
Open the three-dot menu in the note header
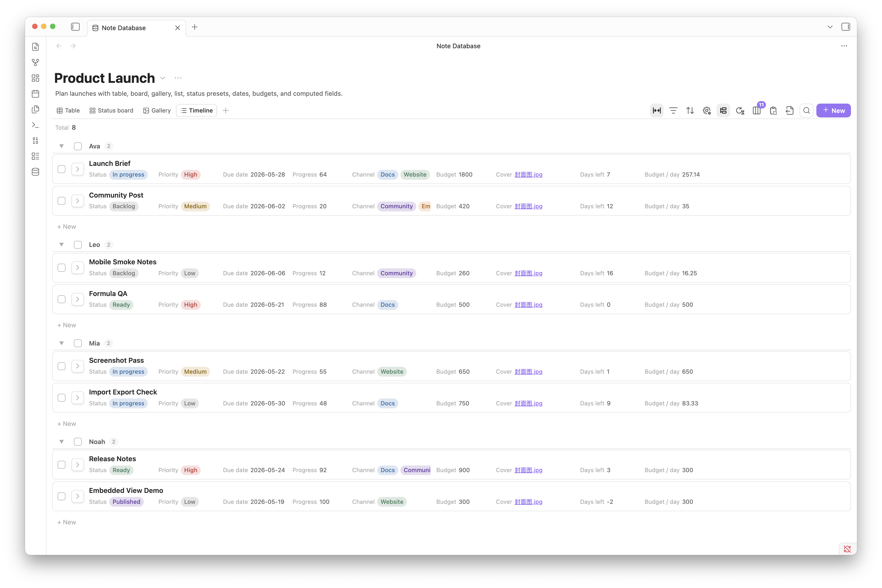(x=844, y=46)
